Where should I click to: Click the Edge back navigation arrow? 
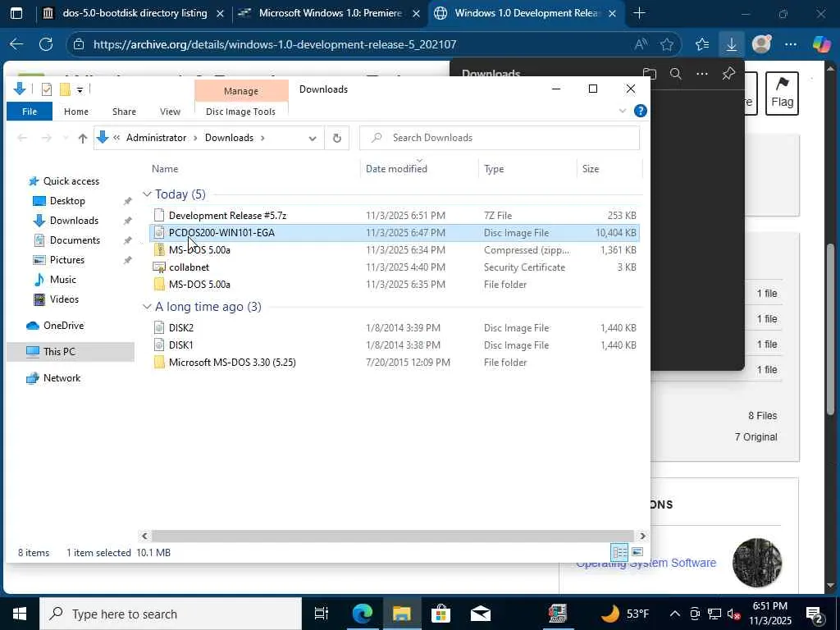pos(16,44)
